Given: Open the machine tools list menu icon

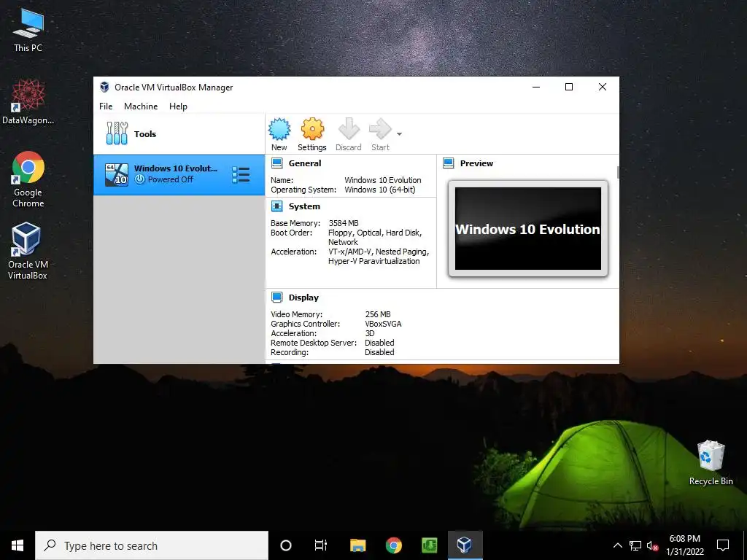Looking at the screenshot, I should [241, 175].
